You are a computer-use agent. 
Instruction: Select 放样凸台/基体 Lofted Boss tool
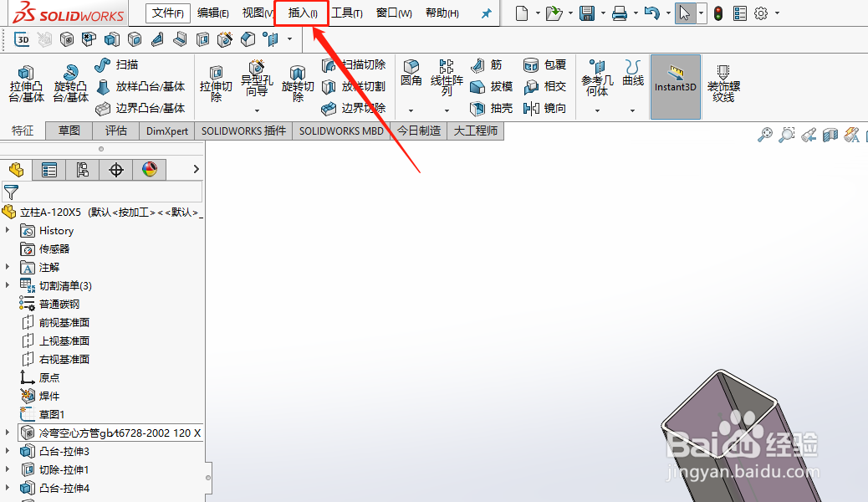point(141,86)
